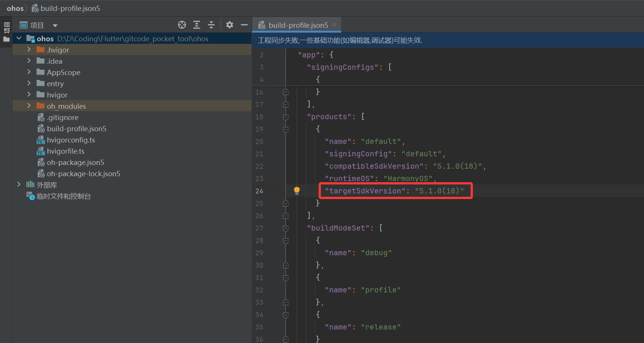This screenshot has height=343, width=644.
Task: Click the "signingConfig" key on line 21
Action: (358, 154)
